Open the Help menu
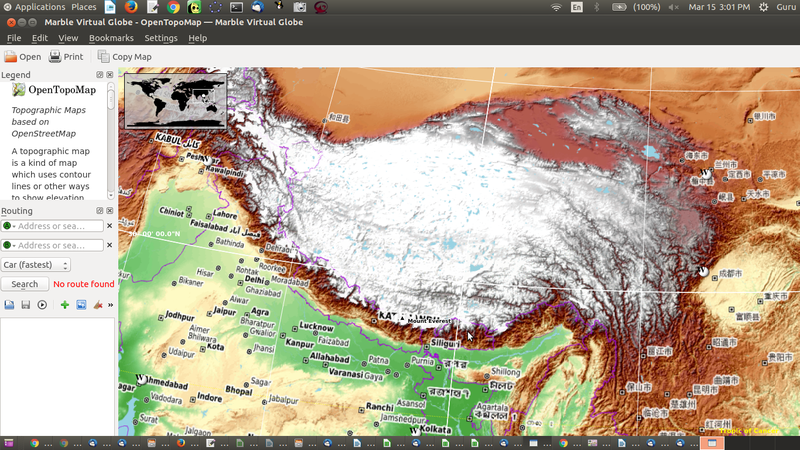This screenshot has height=450, width=800. tap(197, 38)
